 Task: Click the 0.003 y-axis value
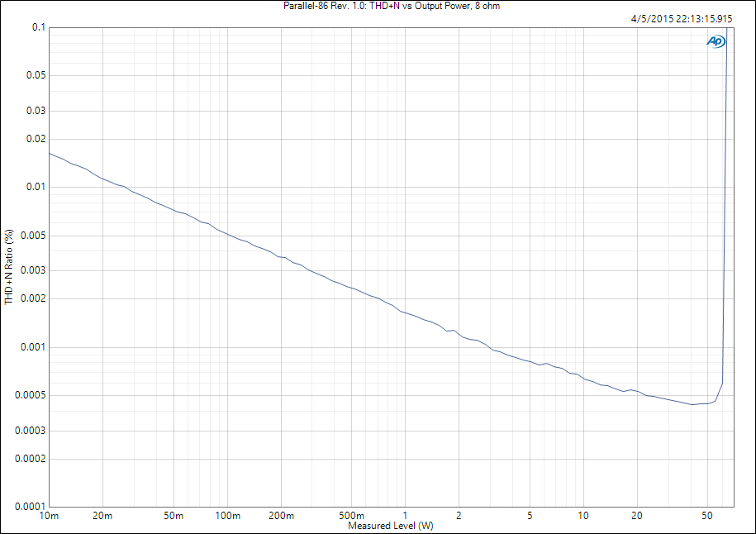[x=33, y=270]
